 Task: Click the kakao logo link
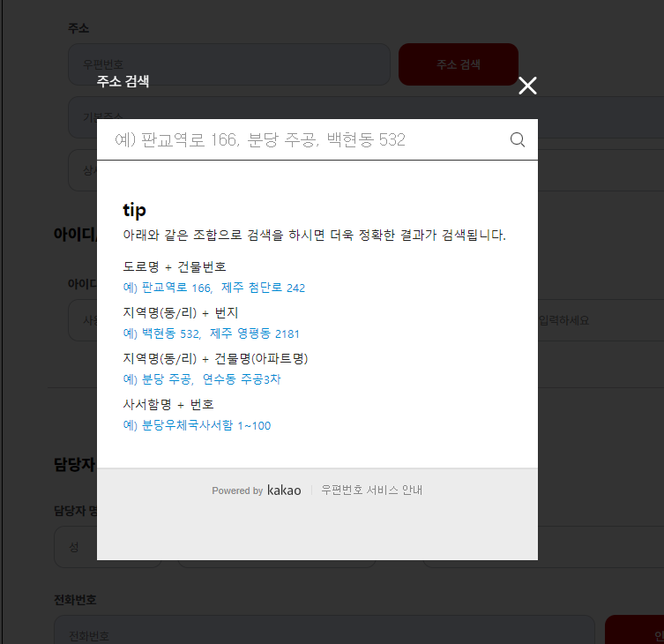pyautogui.click(x=284, y=490)
